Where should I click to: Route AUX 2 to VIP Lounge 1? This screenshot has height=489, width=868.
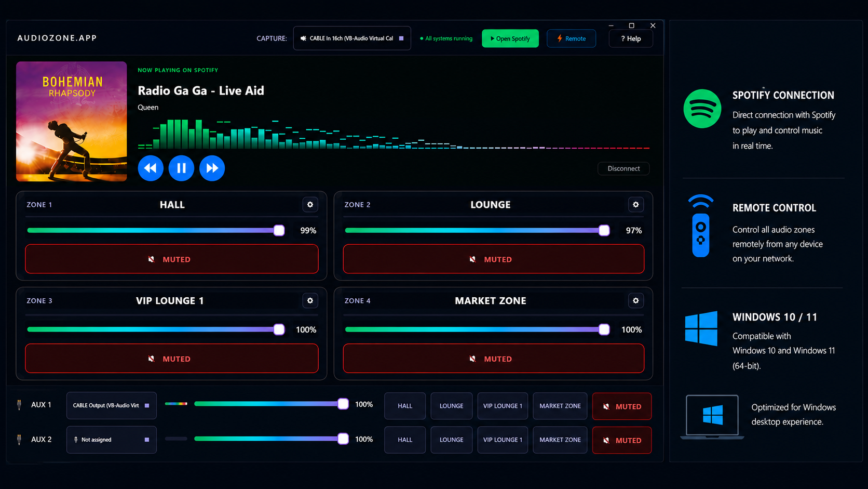click(x=503, y=440)
